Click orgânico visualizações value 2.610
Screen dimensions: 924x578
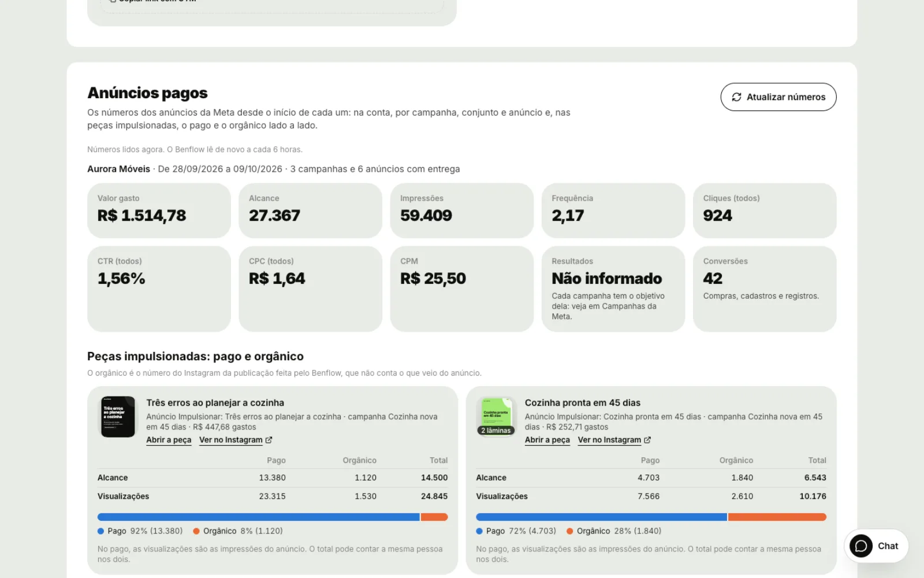coord(742,497)
